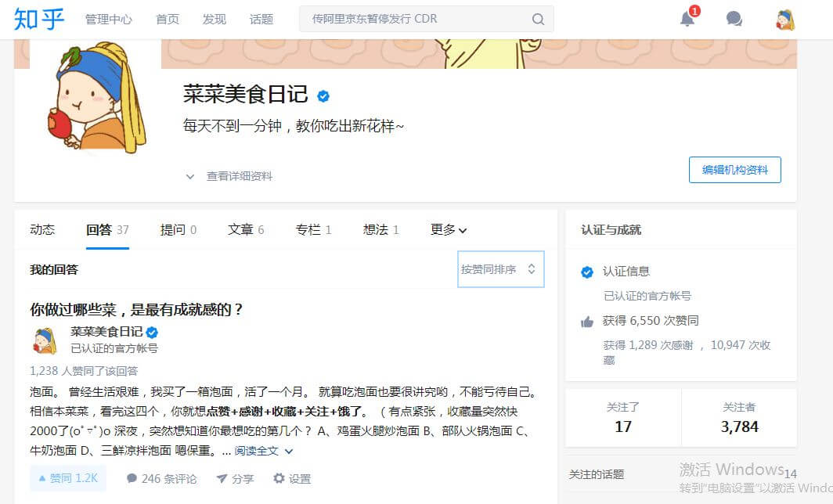This screenshot has width=833, height=504.
Task: Open the 更多 dropdown tab
Action: [449, 229]
